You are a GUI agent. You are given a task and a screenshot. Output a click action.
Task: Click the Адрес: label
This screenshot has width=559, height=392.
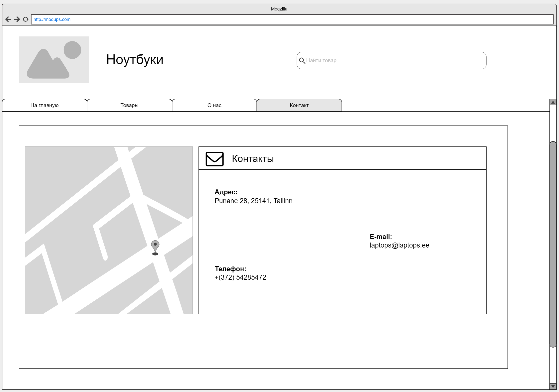coord(226,192)
